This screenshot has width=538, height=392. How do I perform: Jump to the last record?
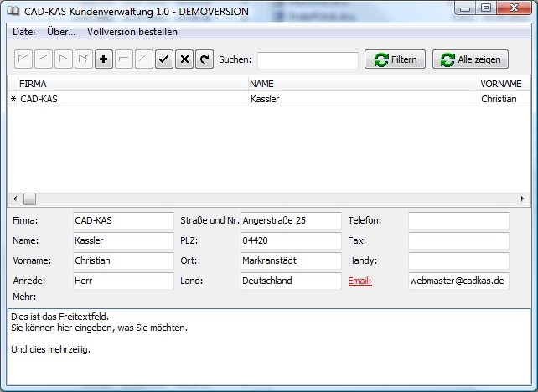coord(84,59)
